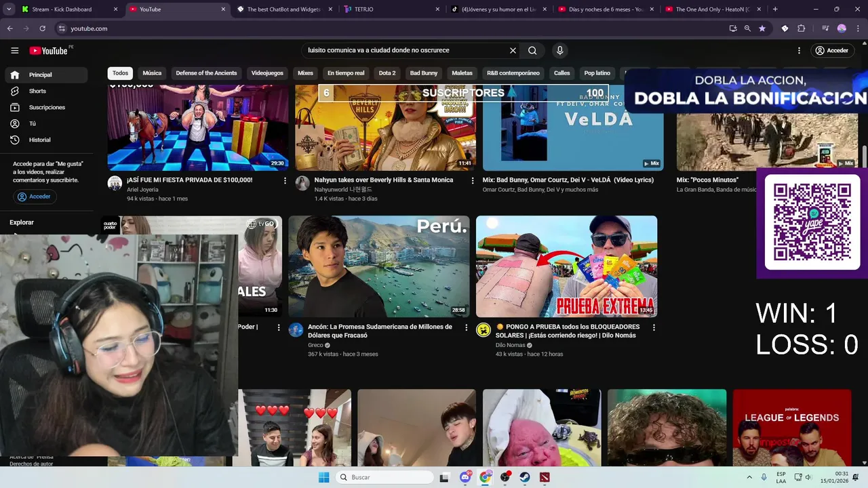Image resolution: width=868 pixels, height=488 pixels.
Task: Select Principal in the sidebar
Action: pyautogui.click(x=45, y=75)
